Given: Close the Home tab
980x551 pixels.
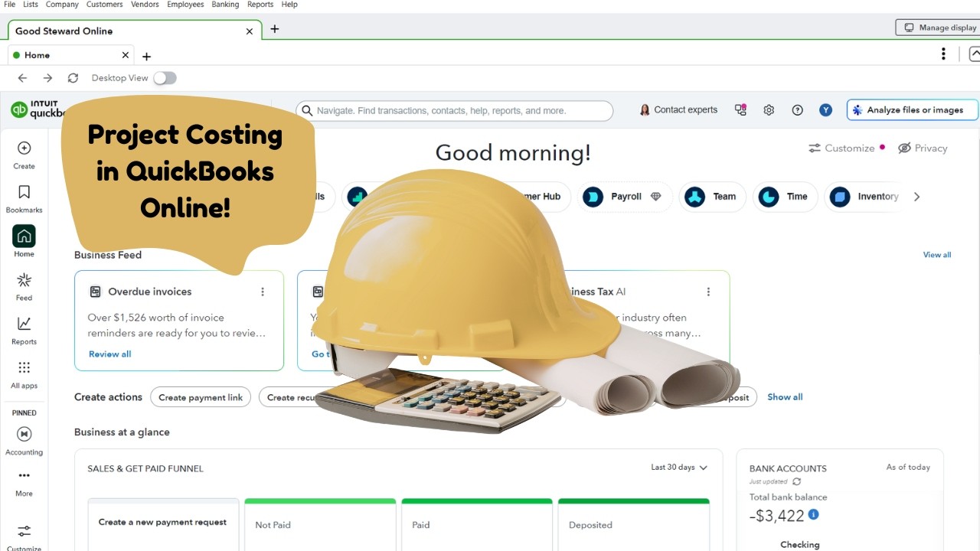Looking at the screenshot, I should tap(126, 55).
